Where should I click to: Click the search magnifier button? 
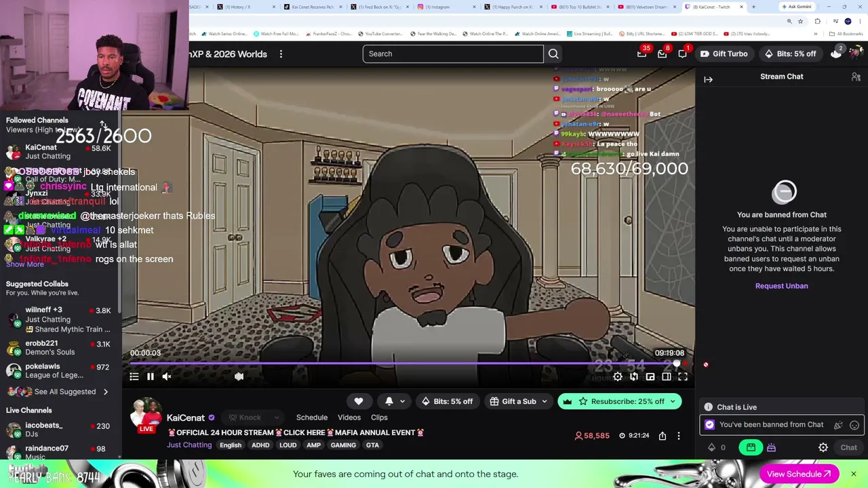coord(553,54)
